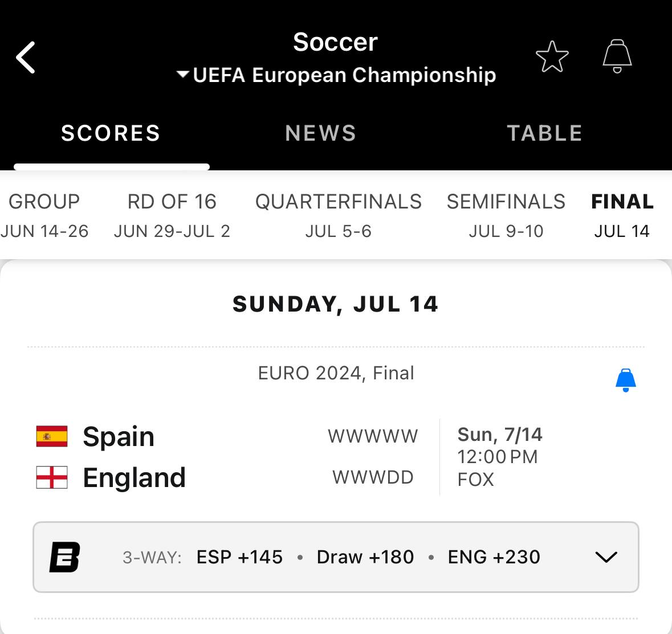Image resolution: width=672 pixels, height=634 pixels.
Task: Open England team name link
Action: pyautogui.click(x=134, y=477)
